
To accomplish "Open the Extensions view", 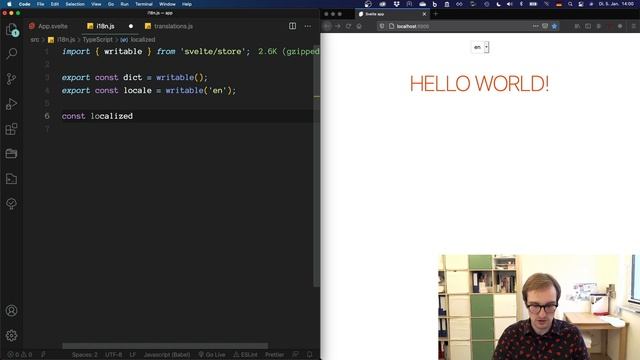I will (11, 129).
